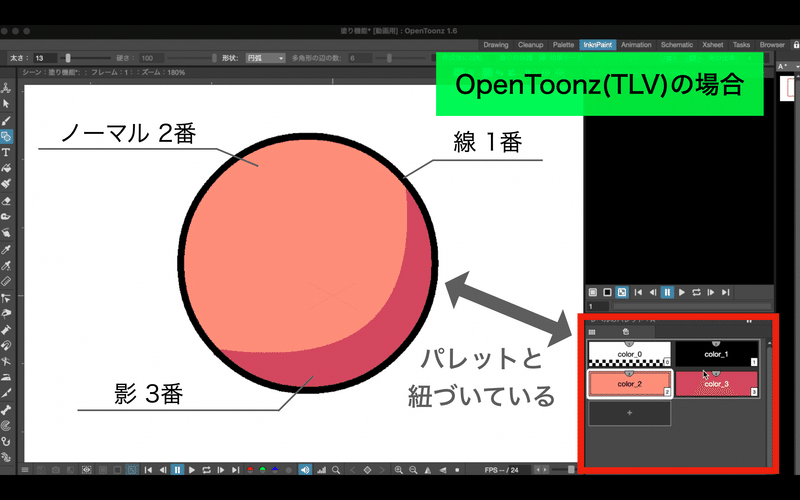Toggle loop in main viewer bar
Screen dimensions: 800x500
click(206, 470)
